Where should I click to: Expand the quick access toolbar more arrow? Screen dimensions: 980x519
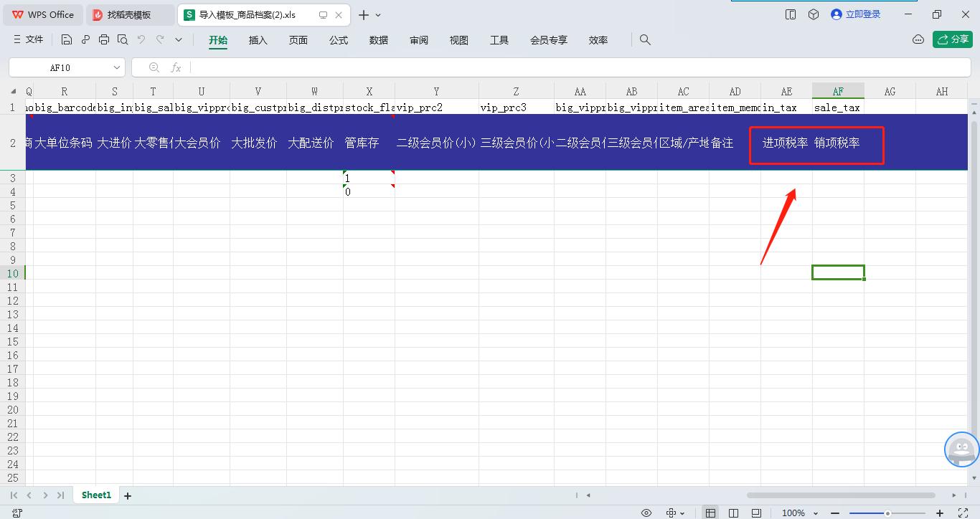tap(179, 40)
